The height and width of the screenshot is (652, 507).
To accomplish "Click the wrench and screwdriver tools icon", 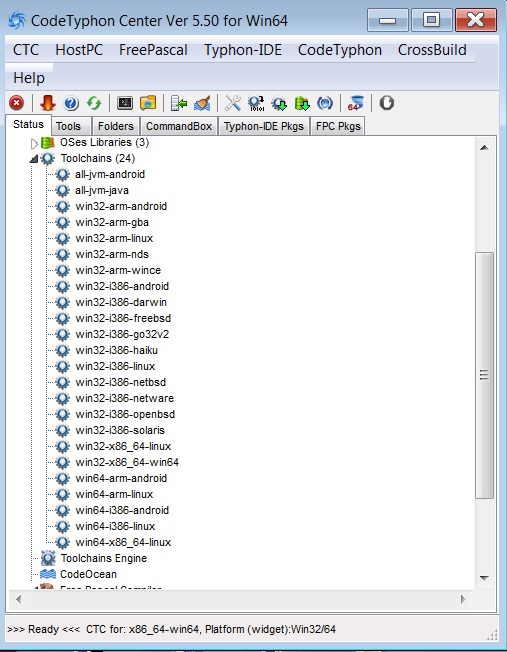I will click(x=233, y=103).
